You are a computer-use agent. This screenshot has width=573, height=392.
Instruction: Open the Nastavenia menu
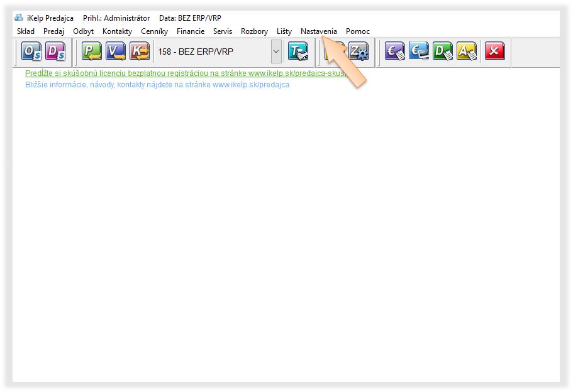pyautogui.click(x=318, y=31)
